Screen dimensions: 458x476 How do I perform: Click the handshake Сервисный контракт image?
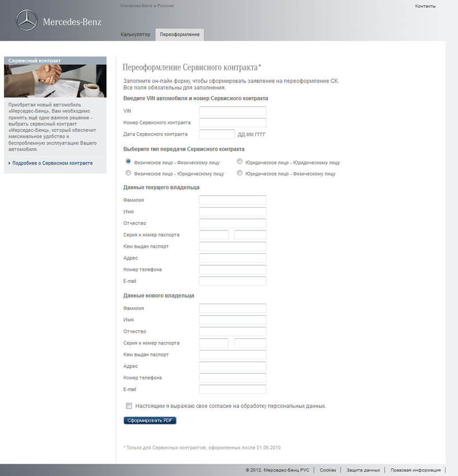coord(55,81)
